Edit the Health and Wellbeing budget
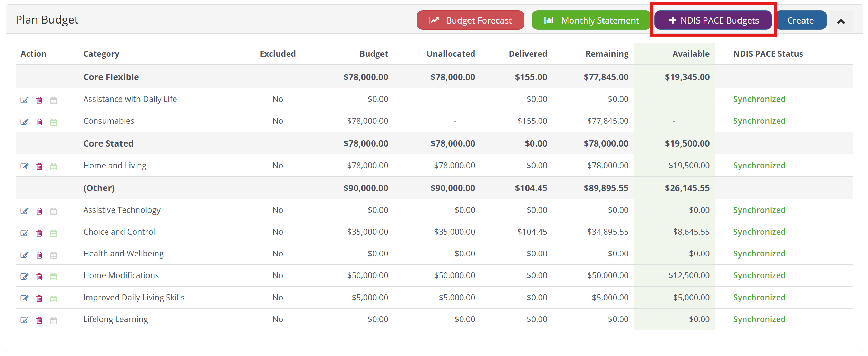Screen dimensions: 868x356 click(x=24, y=255)
